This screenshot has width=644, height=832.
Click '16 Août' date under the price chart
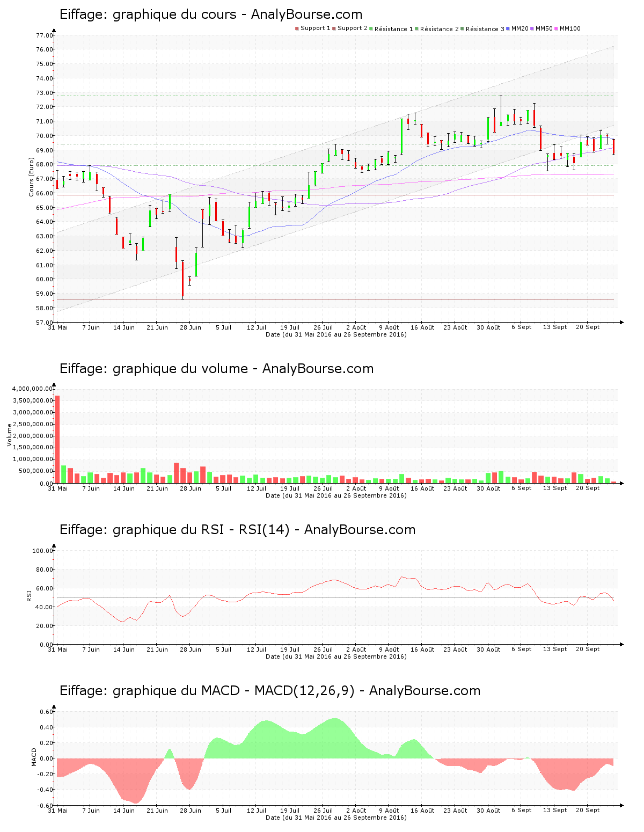(x=422, y=327)
